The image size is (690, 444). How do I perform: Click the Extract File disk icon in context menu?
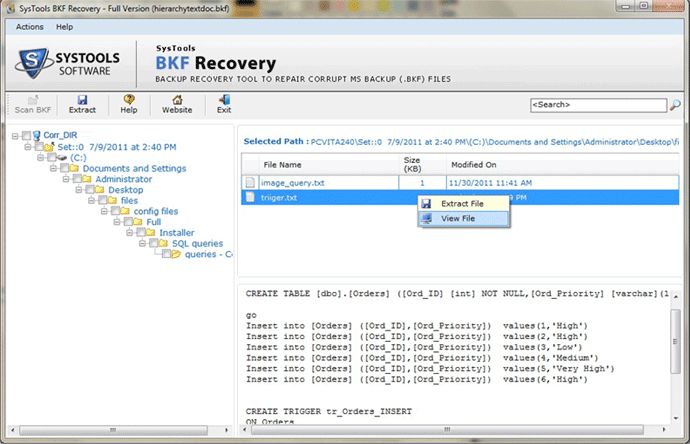tap(426, 204)
